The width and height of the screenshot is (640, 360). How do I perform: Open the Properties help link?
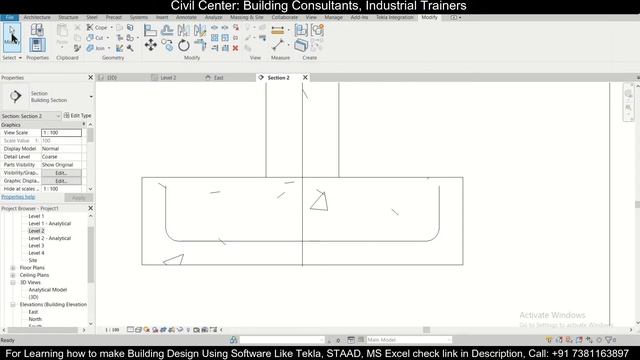[18, 197]
